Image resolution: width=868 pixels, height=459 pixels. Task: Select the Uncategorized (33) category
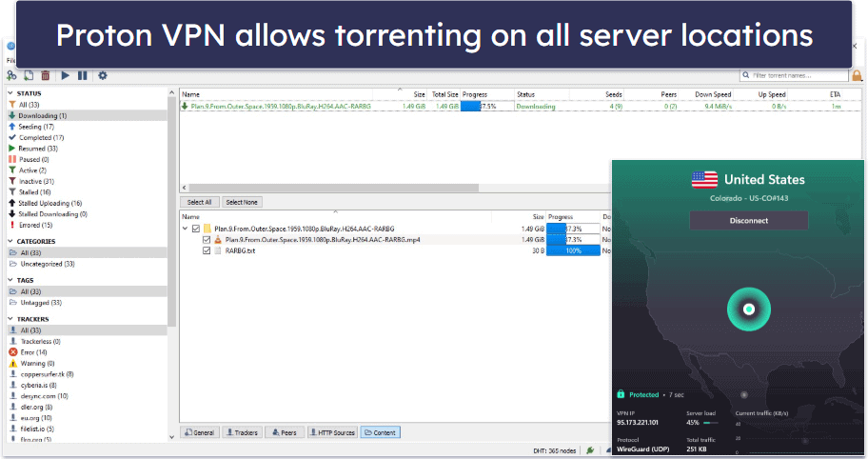coord(47,264)
